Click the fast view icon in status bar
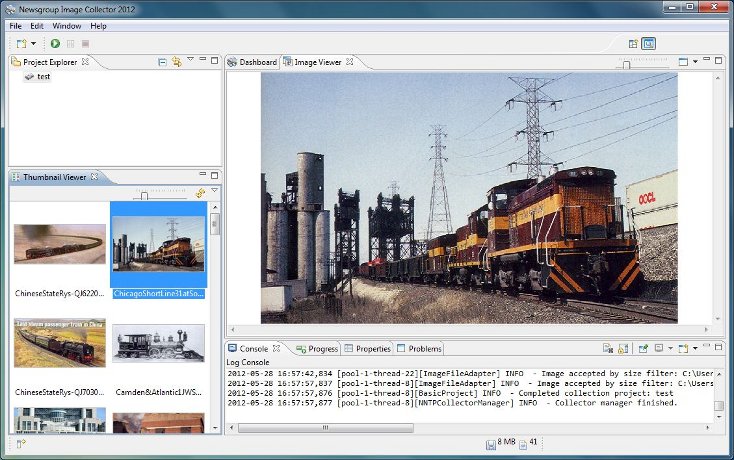Viewport: 734px width, 460px height. click(21, 444)
